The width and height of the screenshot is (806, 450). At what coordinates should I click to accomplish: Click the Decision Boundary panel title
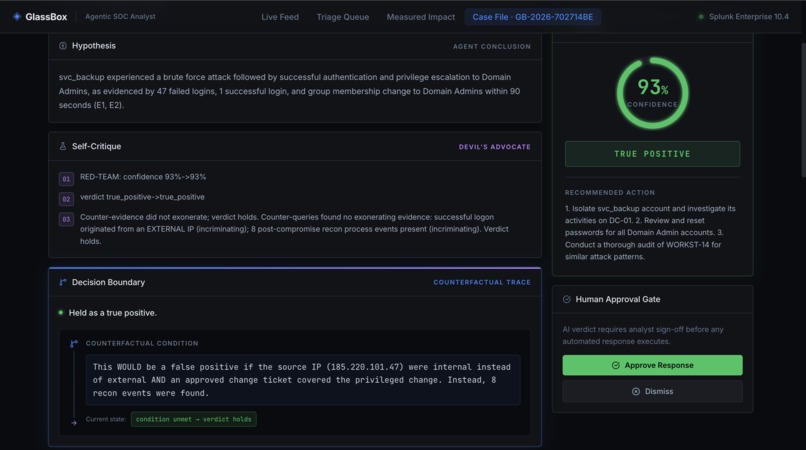coord(108,282)
